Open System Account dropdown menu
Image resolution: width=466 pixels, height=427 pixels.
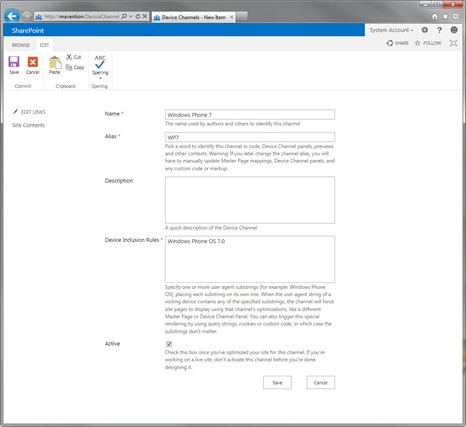(391, 30)
